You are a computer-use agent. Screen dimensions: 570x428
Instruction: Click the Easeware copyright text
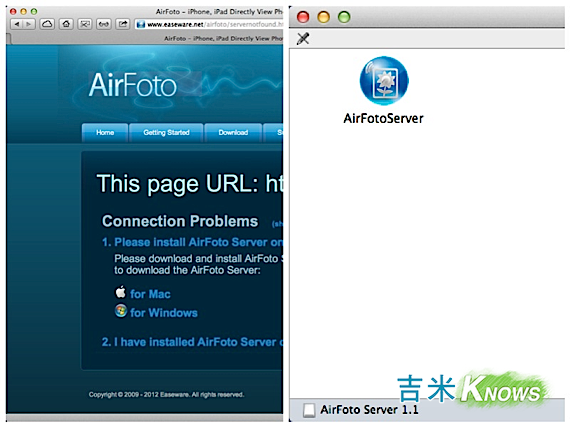[x=166, y=395]
